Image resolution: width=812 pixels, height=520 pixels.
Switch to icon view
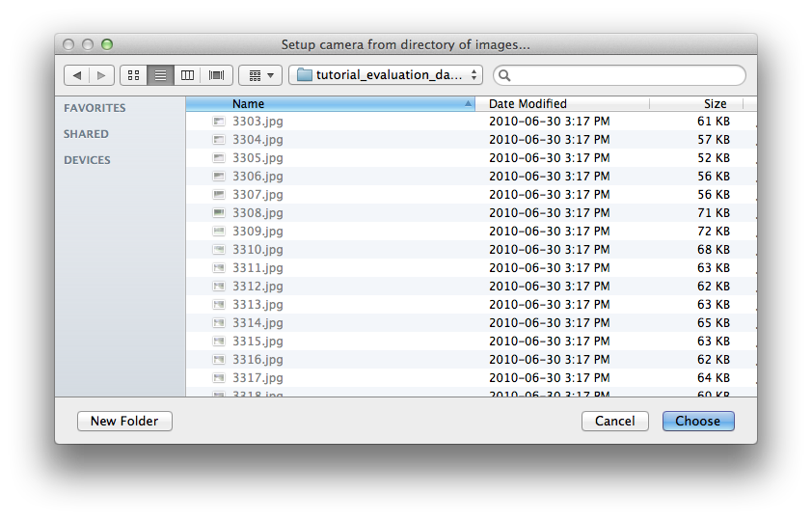click(134, 75)
